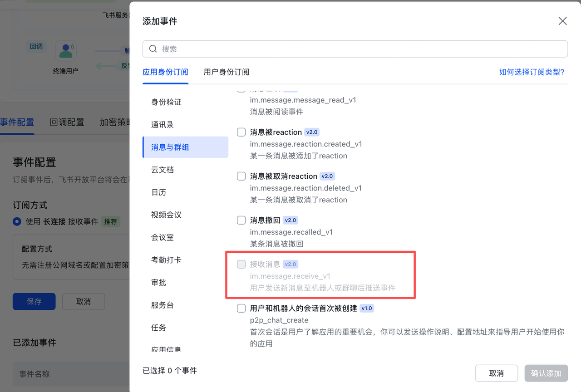Image resolution: width=581 pixels, height=392 pixels.
Task: Switch to the 应用身份订阅 tab
Action: (165, 72)
